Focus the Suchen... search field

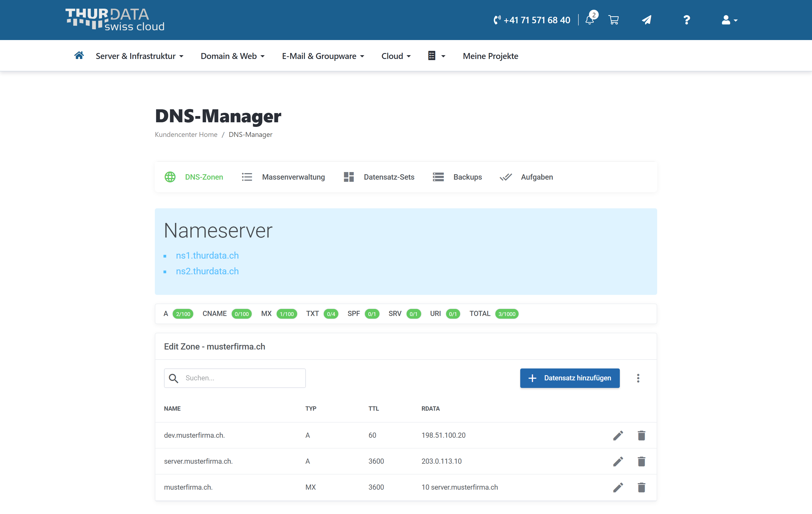coord(235,378)
